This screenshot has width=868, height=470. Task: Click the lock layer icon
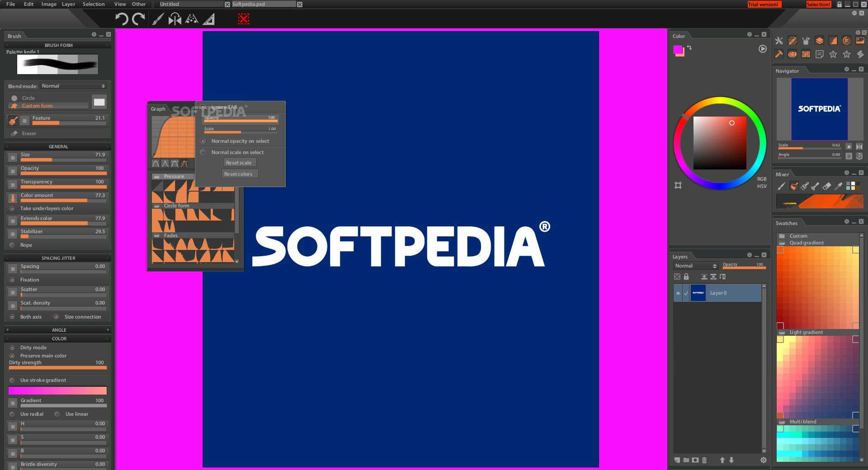(x=686, y=277)
